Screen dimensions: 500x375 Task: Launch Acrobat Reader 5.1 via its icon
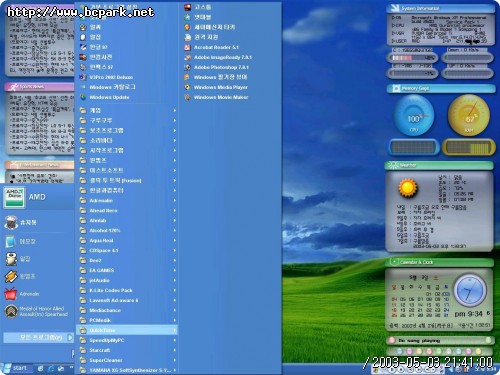187,47
